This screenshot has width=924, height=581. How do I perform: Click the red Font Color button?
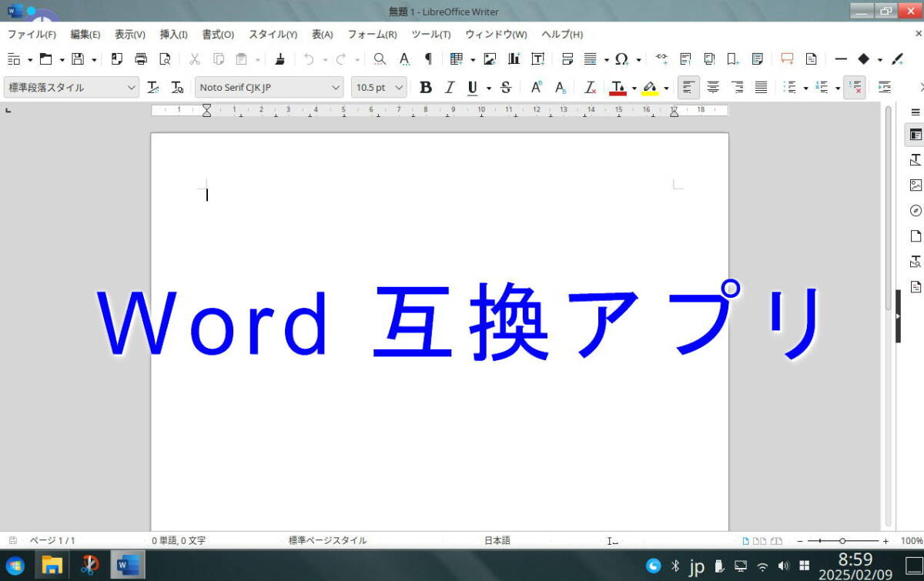pos(618,87)
